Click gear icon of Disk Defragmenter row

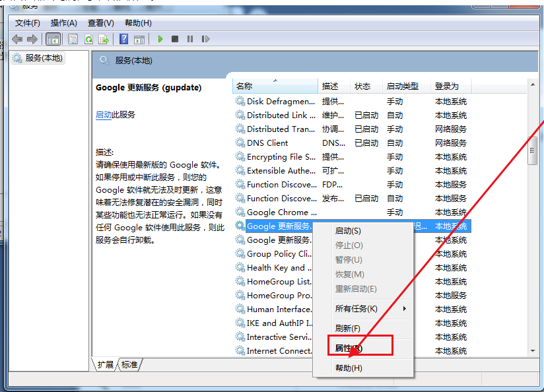[240, 101]
